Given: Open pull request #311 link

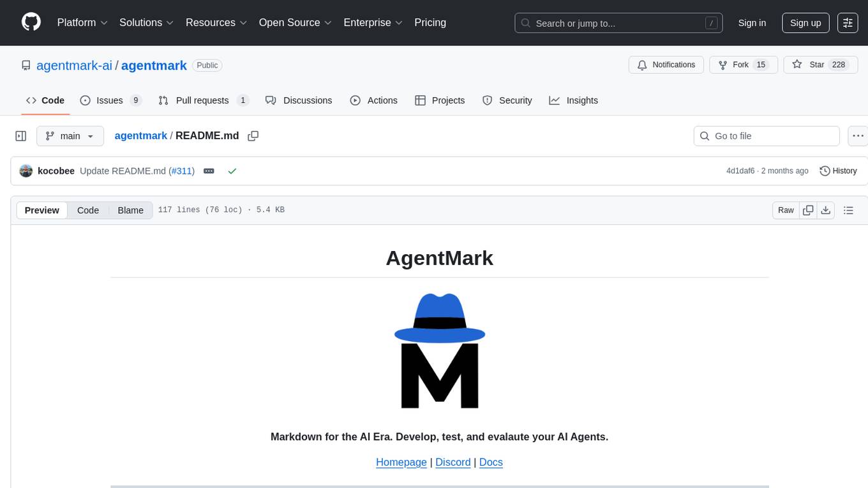Looking at the screenshot, I should pyautogui.click(x=182, y=171).
